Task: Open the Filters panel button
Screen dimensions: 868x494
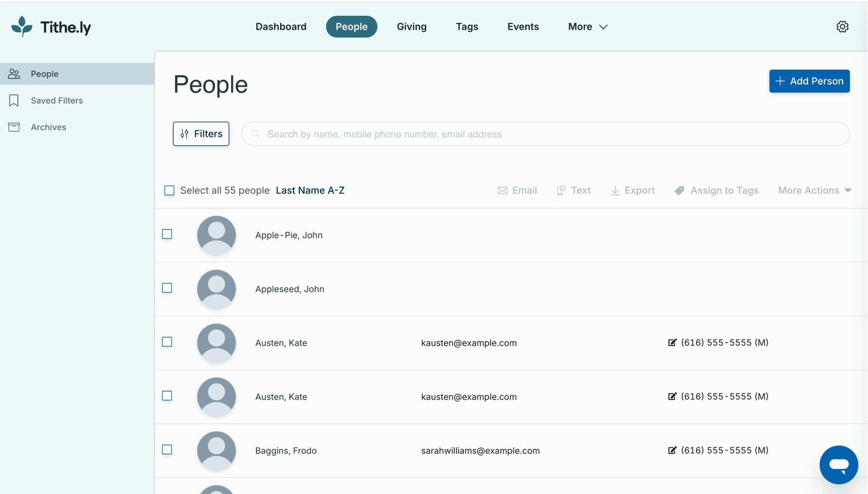Action: 201,134
